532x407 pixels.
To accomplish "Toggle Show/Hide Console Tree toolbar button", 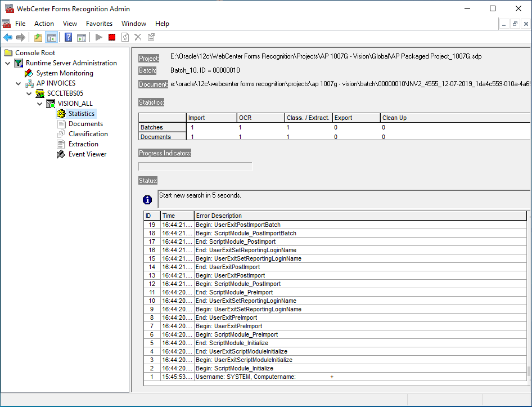I will click(x=51, y=37).
